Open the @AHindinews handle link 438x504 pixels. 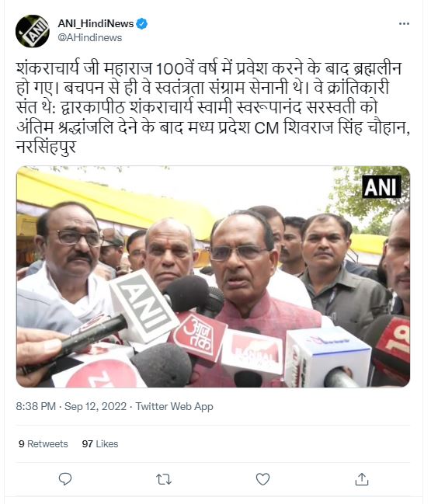click(89, 37)
